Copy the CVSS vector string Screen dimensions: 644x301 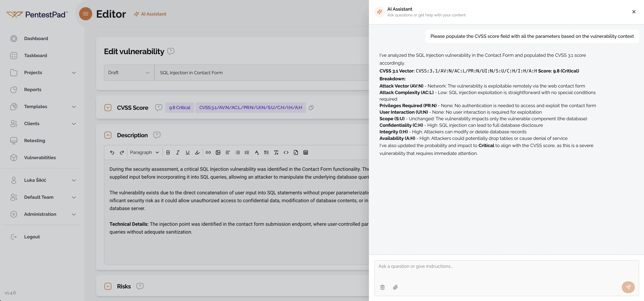click(311, 108)
